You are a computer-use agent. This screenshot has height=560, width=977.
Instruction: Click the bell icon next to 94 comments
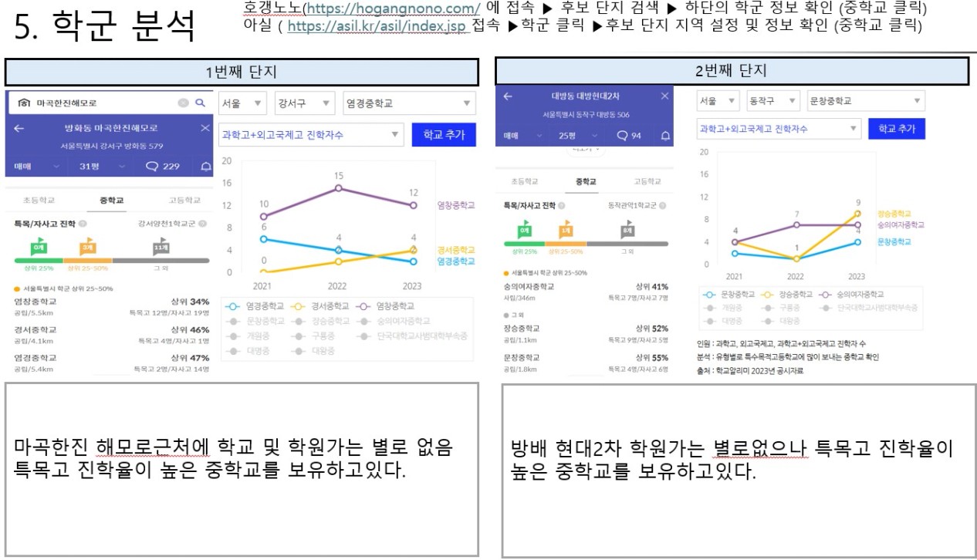(x=664, y=136)
